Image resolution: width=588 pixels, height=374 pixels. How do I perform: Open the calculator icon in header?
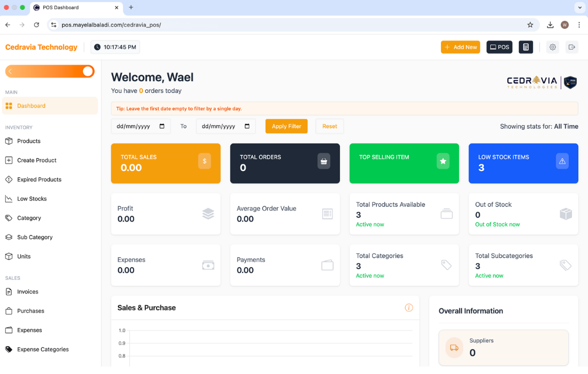tap(526, 47)
